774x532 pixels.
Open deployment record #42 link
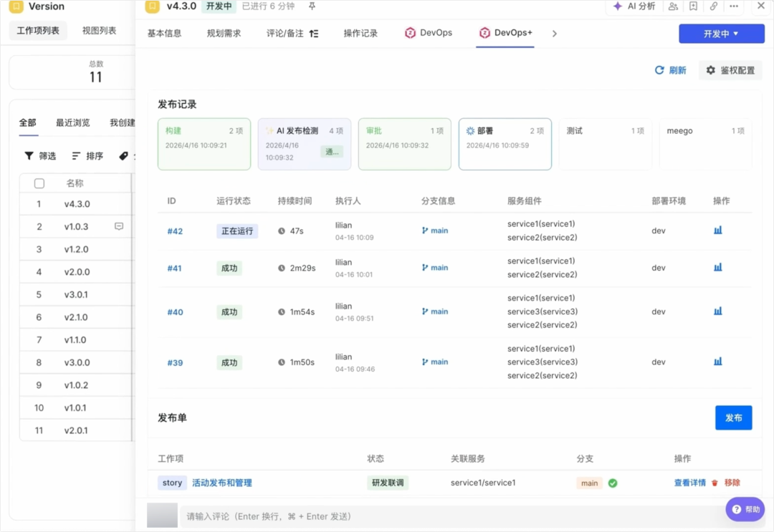click(x=175, y=231)
